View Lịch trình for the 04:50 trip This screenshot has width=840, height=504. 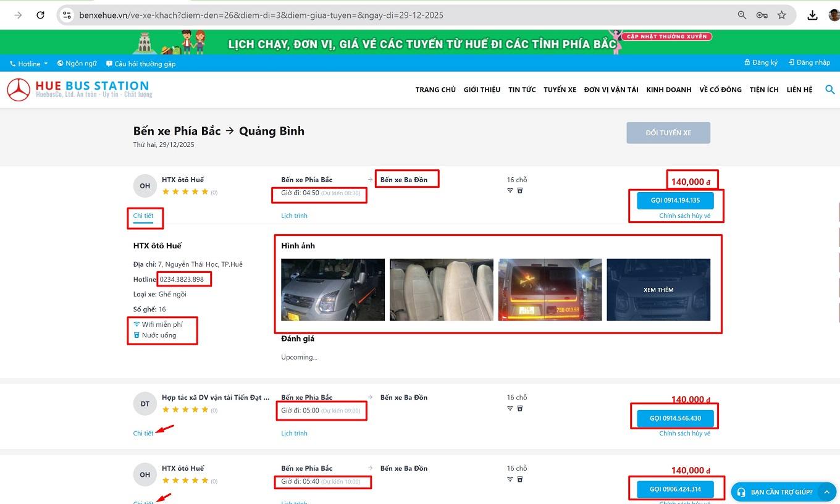[x=294, y=216]
